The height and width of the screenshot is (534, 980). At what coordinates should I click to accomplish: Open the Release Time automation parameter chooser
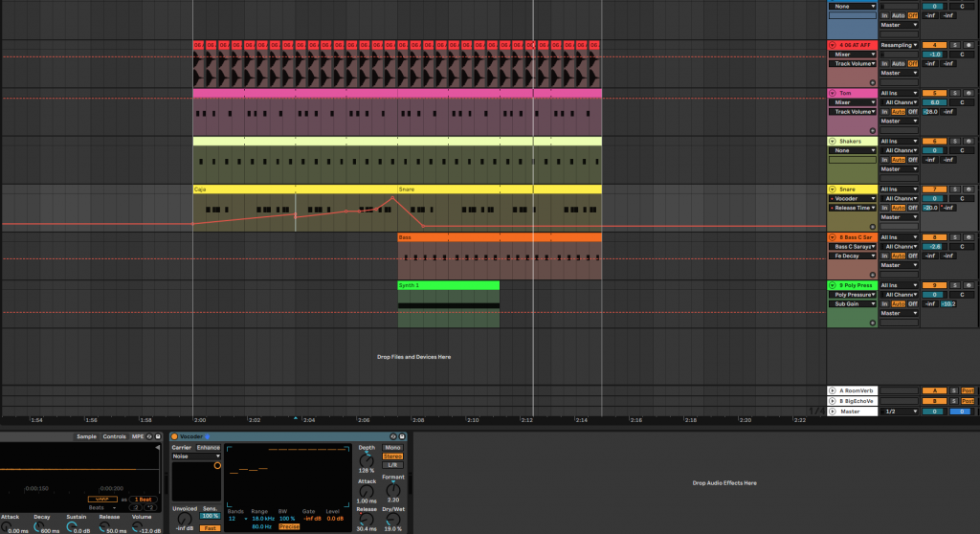click(853, 208)
